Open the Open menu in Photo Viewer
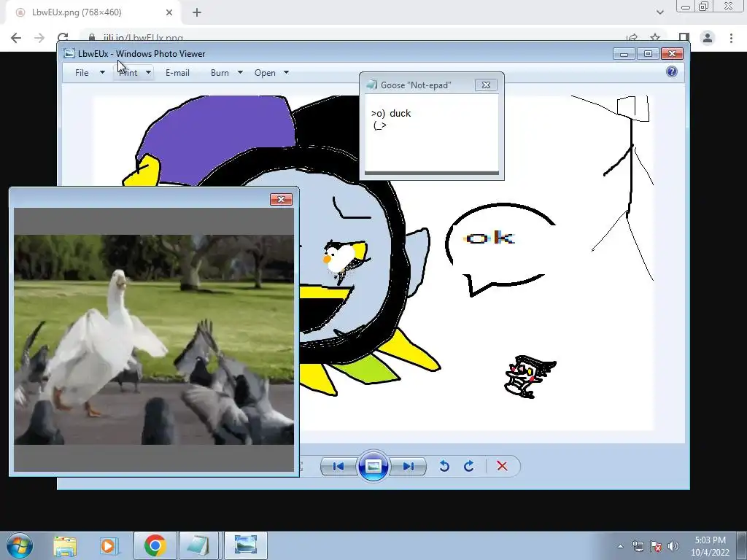 [265, 73]
